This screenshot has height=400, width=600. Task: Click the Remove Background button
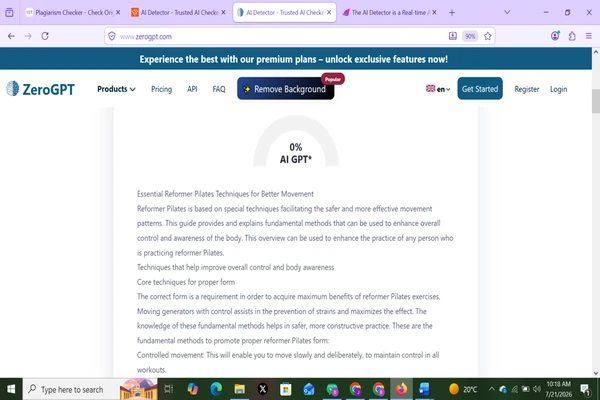click(285, 89)
